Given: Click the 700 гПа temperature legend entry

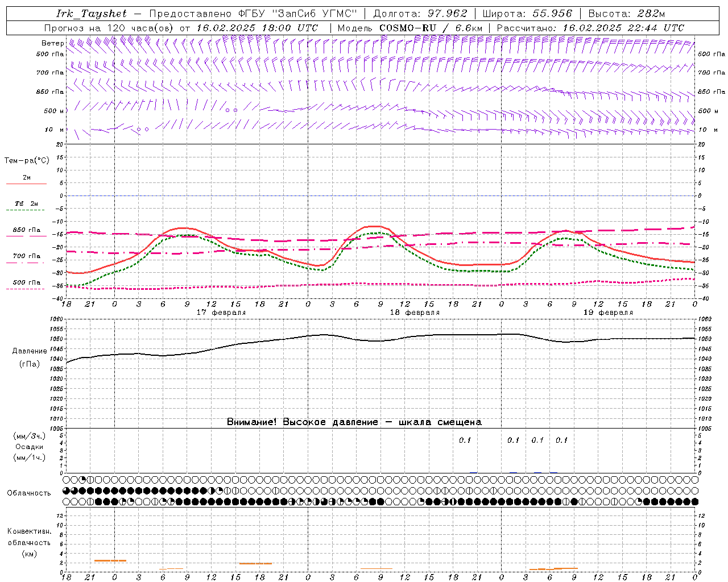Looking at the screenshot, I should click(x=27, y=256).
